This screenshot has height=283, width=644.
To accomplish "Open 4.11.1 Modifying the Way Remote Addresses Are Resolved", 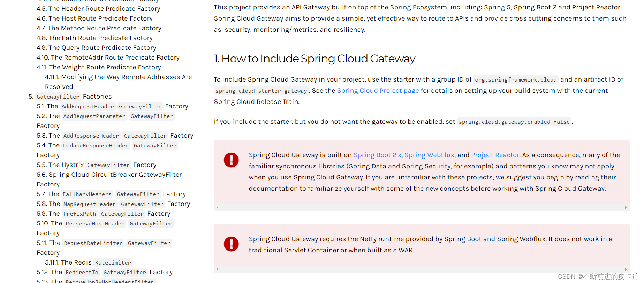I will pos(118,82).
